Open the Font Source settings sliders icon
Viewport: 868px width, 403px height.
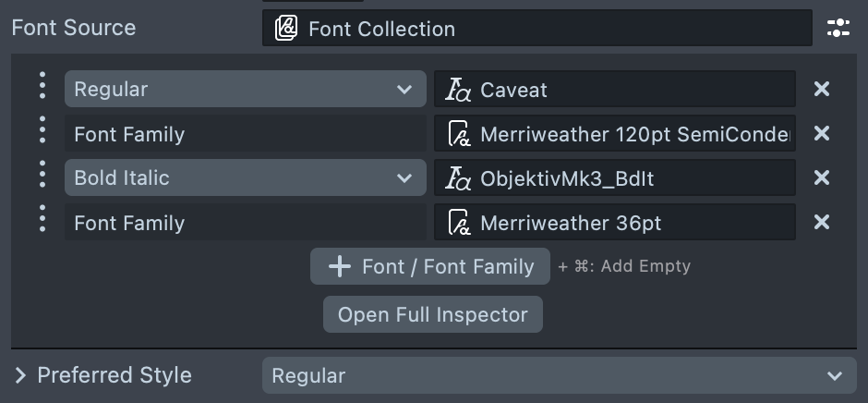tap(838, 28)
